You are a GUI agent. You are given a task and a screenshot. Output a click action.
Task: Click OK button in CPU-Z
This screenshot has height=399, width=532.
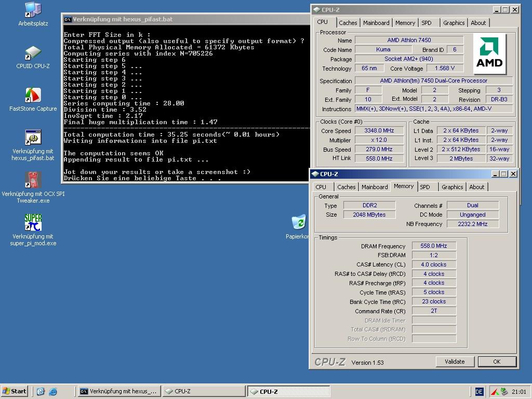(x=497, y=362)
